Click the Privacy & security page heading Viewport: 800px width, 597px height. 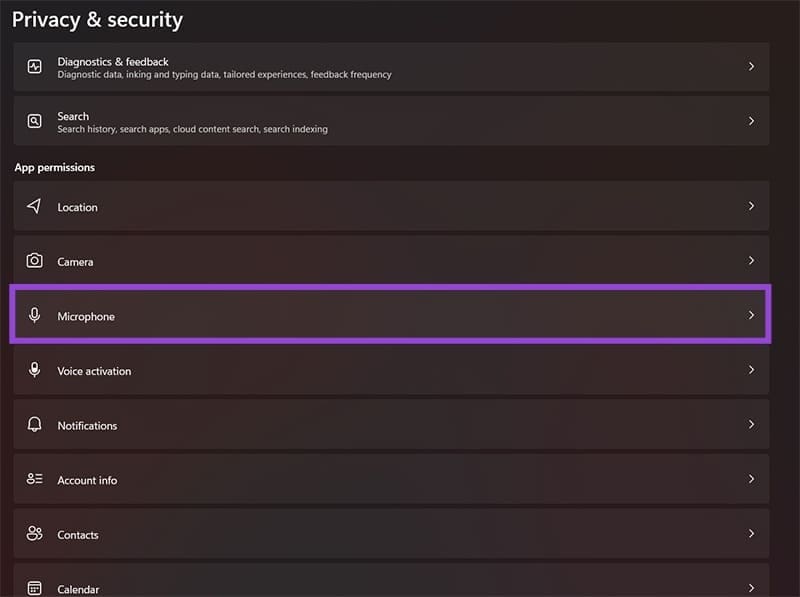(x=97, y=19)
